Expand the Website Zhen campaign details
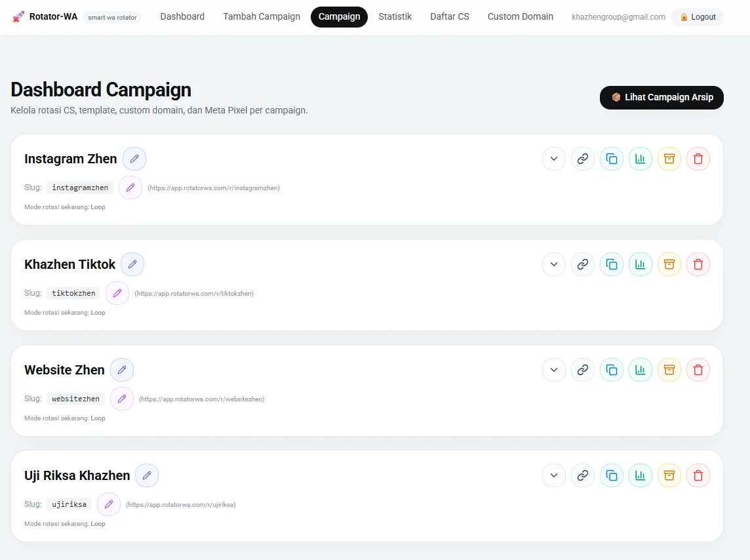 [553, 370]
